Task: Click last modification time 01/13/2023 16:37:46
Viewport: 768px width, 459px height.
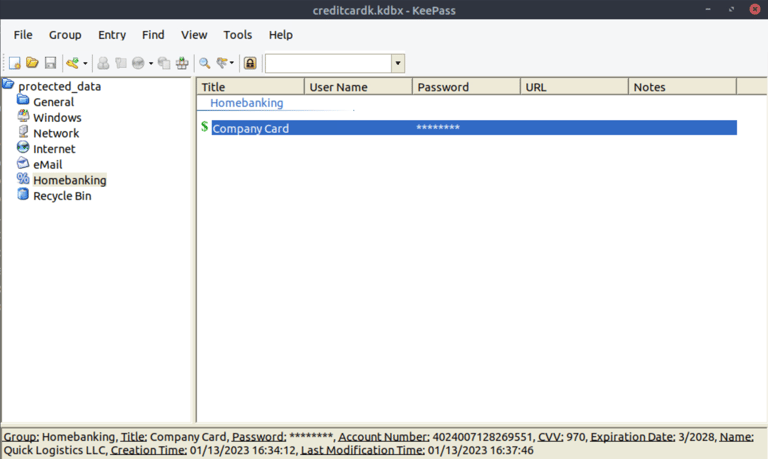Action: click(x=480, y=450)
